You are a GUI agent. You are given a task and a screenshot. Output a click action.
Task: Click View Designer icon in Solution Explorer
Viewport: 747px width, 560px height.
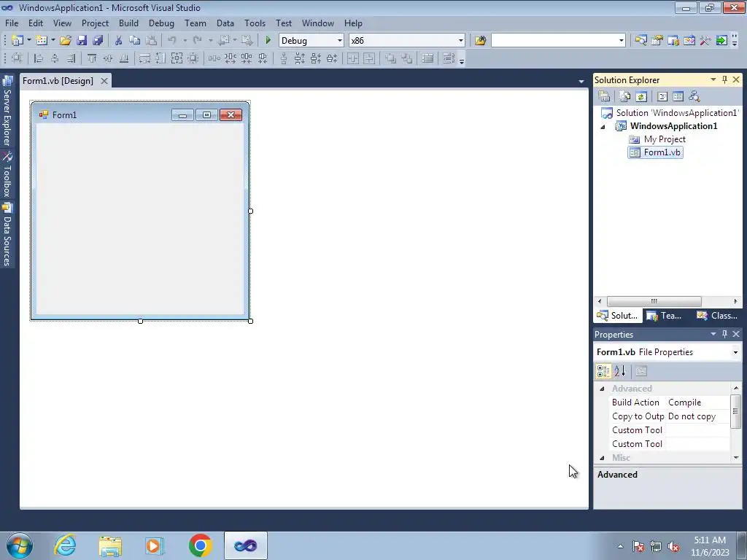click(678, 97)
